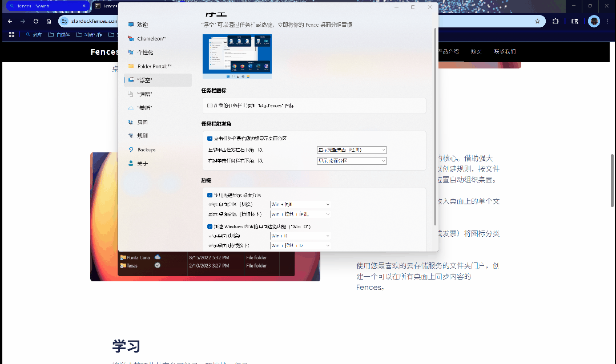This screenshot has height=364, width=616.
Task: Open 购买 in the website navigation
Action: tap(476, 51)
